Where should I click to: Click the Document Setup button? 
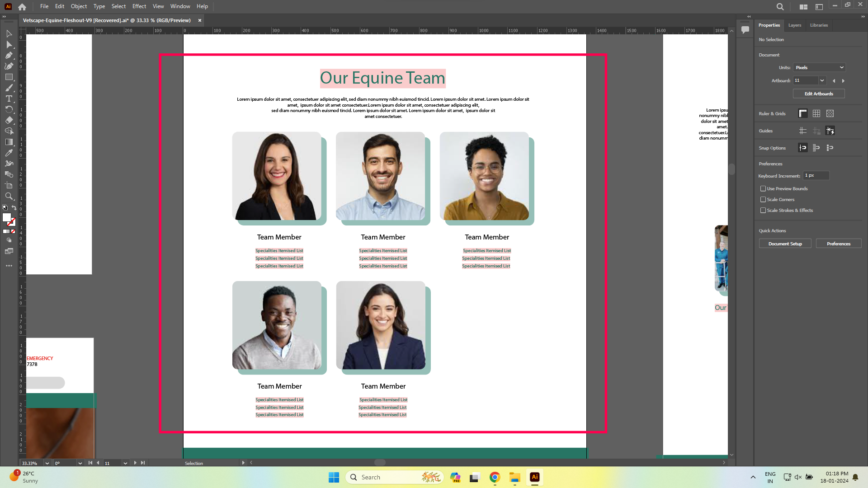[785, 244]
